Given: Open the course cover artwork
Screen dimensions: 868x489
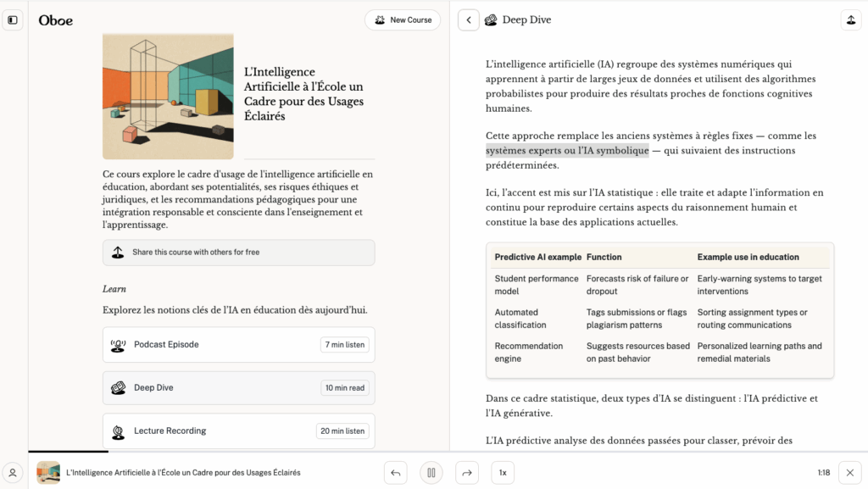Looking at the screenshot, I should 168,96.
